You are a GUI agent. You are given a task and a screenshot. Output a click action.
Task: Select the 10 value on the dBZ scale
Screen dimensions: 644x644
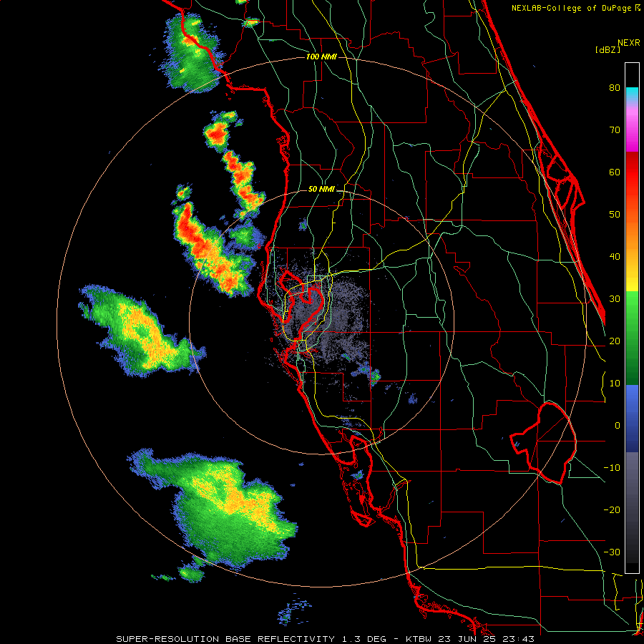(x=615, y=384)
